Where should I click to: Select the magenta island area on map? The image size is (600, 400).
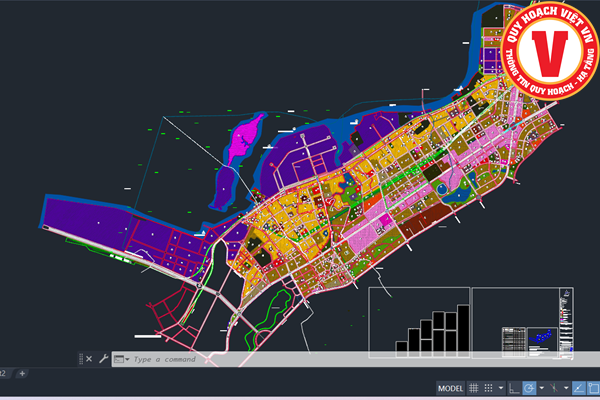pos(243,138)
